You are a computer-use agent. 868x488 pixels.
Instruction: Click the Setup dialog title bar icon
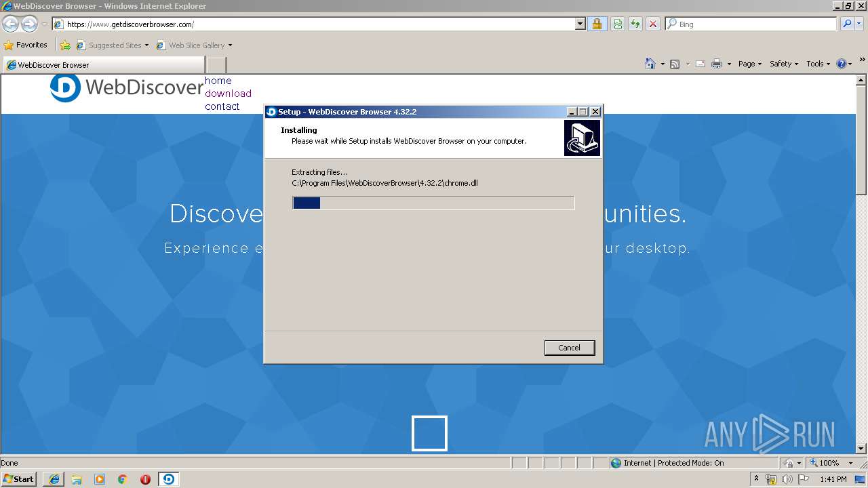(271, 112)
